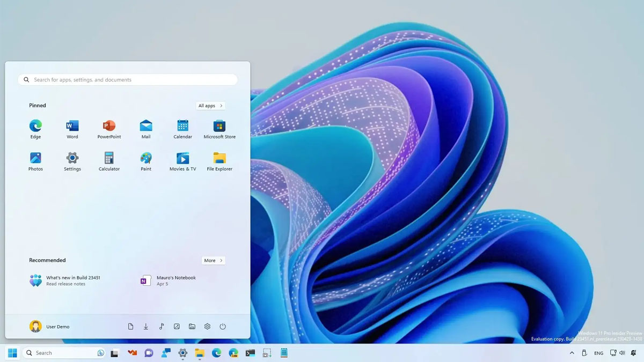Open the Paint app
The width and height of the screenshot is (644, 362).
tap(146, 161)
